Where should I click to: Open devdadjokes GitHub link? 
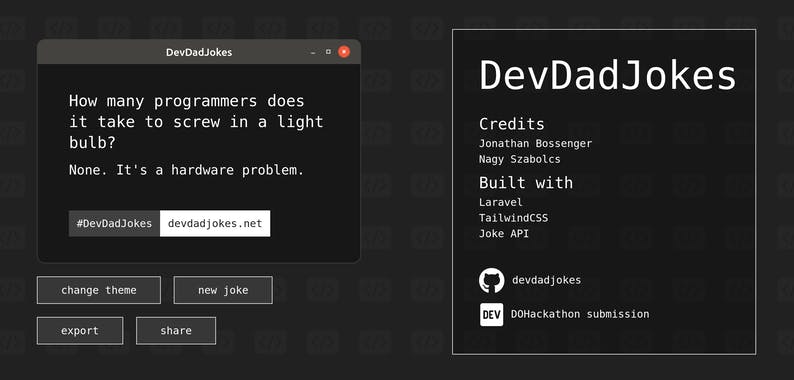(546, 280)
